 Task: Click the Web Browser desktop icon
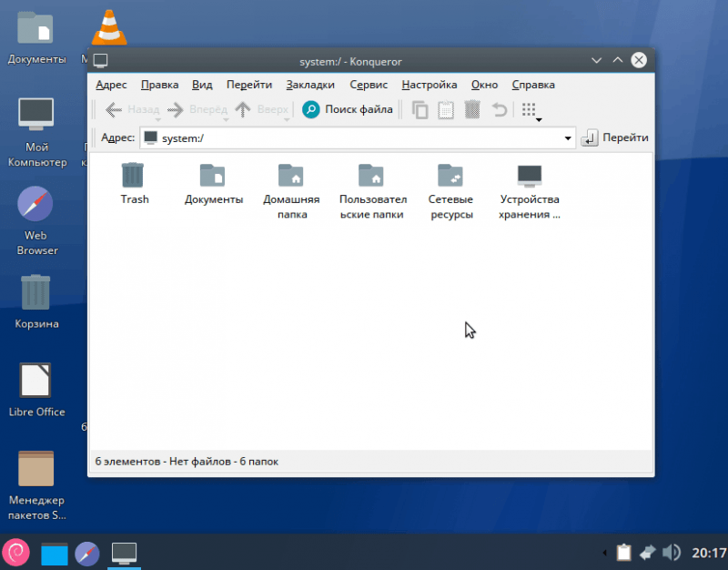click(36, 220)
